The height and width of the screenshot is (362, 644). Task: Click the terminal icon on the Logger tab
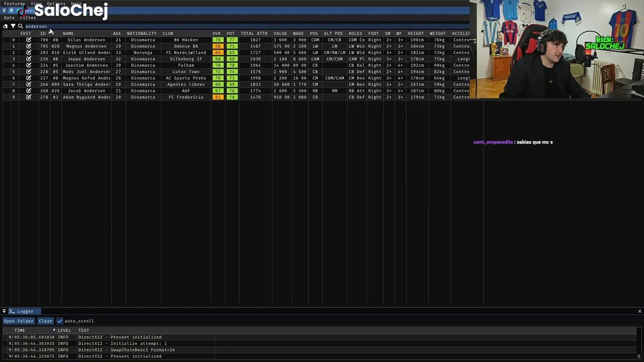pos(12,311)
